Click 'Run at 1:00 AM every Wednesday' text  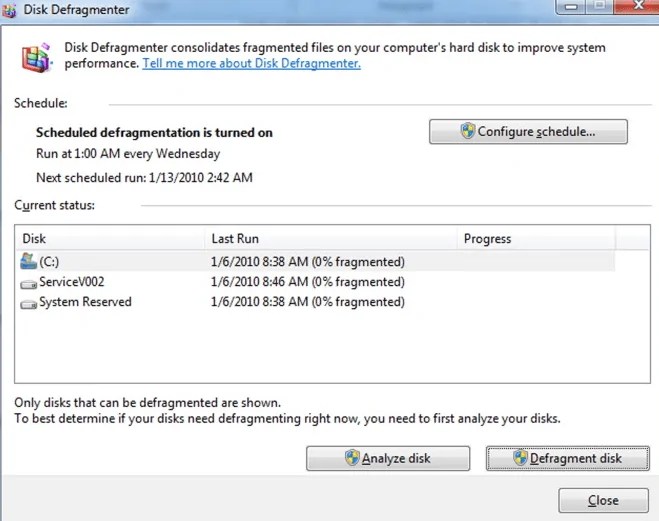[x=128, y=154]
